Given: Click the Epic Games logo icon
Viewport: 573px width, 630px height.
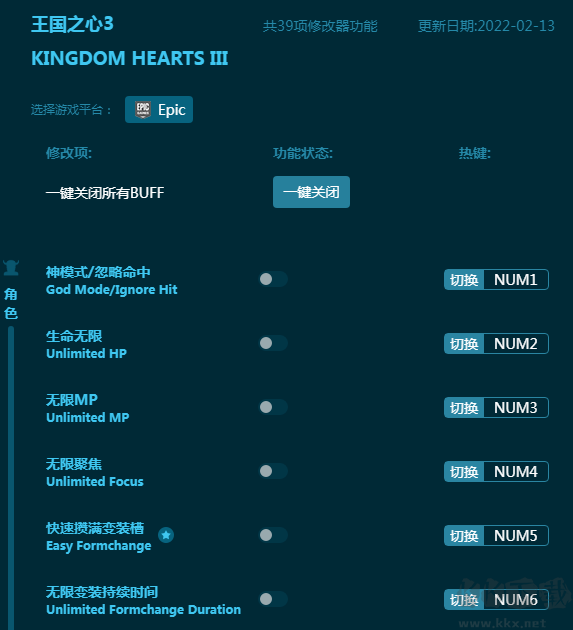Looking at the screenshot, I should click(x=143, y=110).
